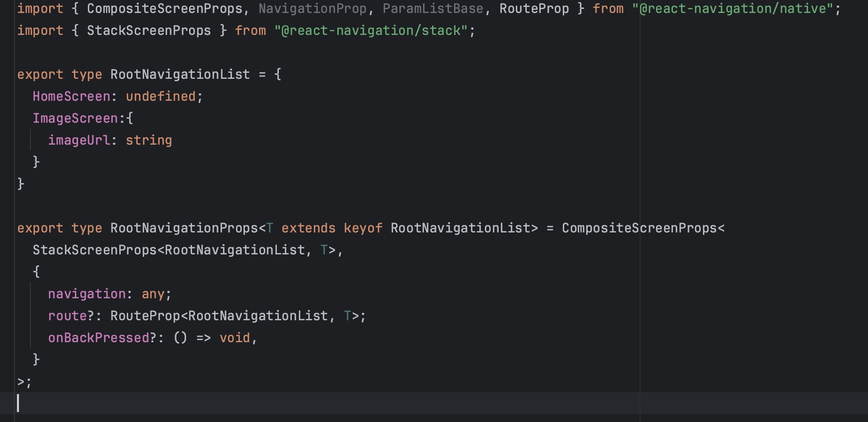
Task: Select the unused NavigationProp import
Action: click(x=312, y=8)
